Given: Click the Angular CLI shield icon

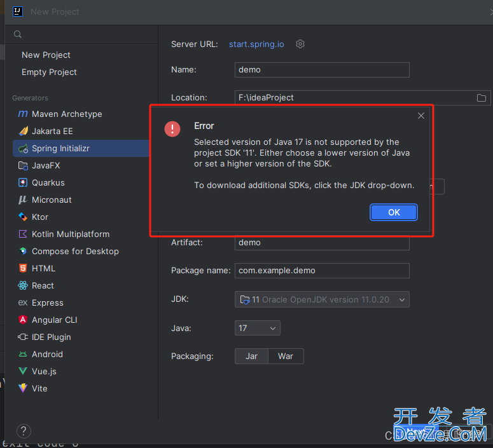Looking at the screenshot, I should point(23,320).
